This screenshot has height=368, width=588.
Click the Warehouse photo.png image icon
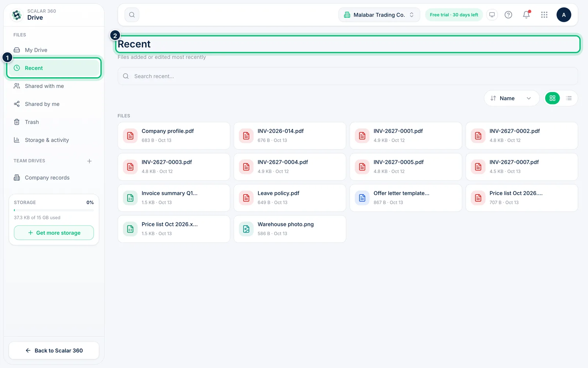click(246, 229)
